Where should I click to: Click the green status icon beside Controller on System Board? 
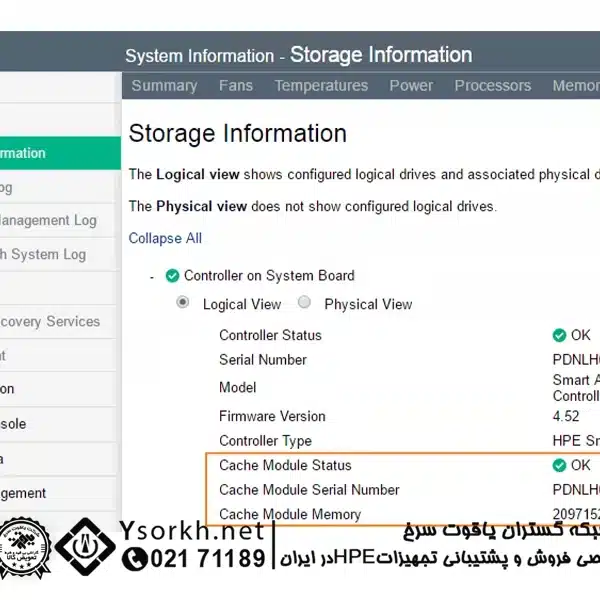coord(172,276)
